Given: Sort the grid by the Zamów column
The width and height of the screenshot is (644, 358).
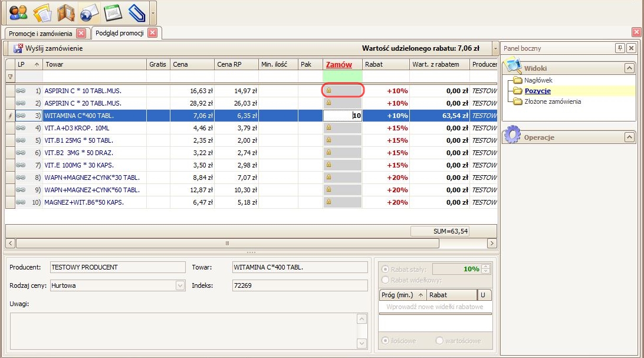Looking at the screenshot, I should pyautogui.click(x=339, y=64).
